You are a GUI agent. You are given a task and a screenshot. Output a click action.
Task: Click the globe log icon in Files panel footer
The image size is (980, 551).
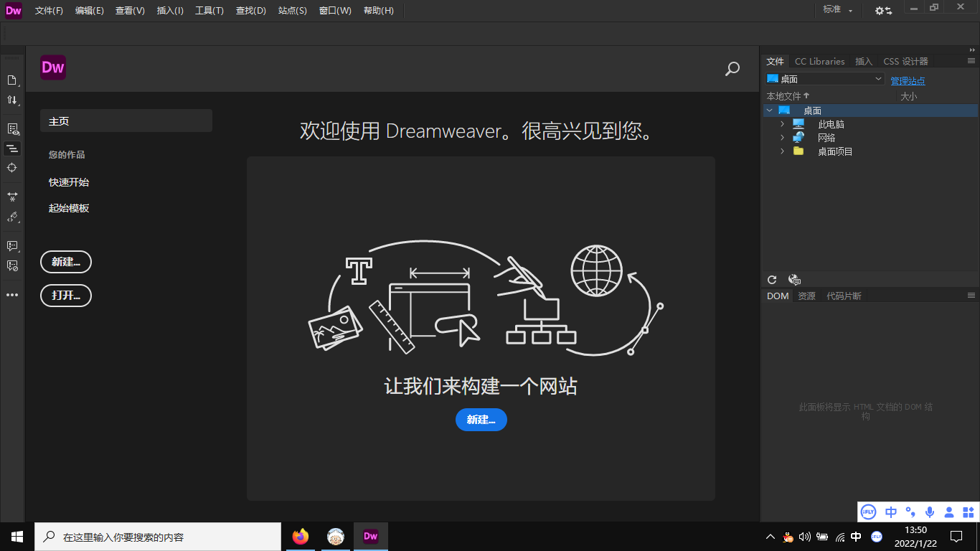click(794, 280)
